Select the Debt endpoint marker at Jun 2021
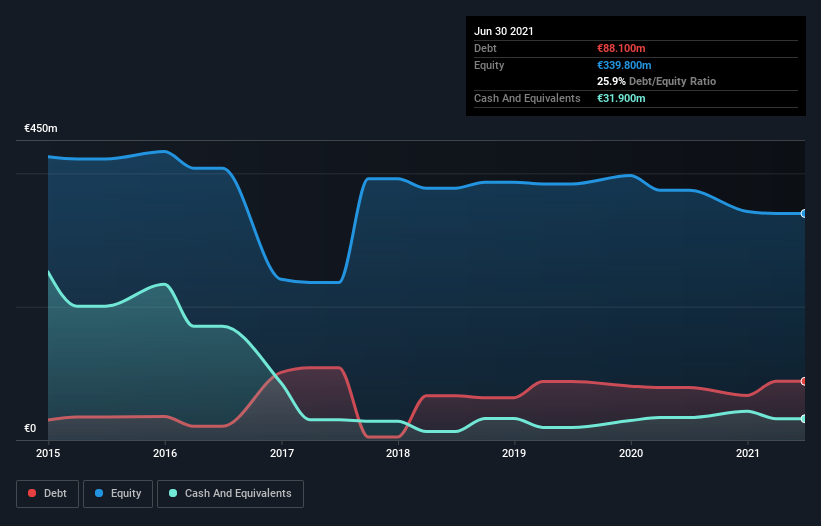821x526 pixels. point(804,381)
